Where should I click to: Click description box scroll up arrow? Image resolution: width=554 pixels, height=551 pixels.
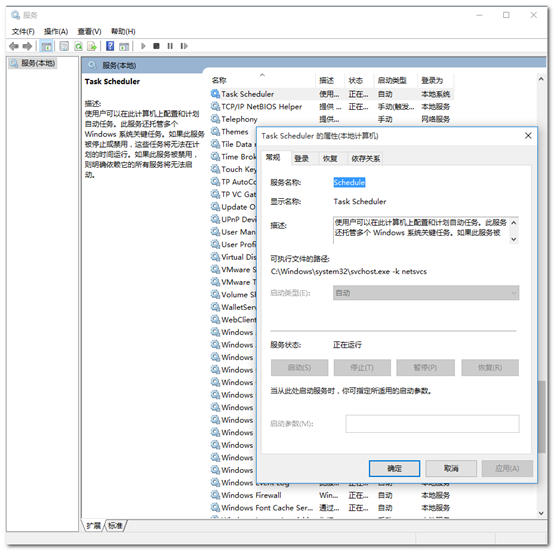pos(514,223)
